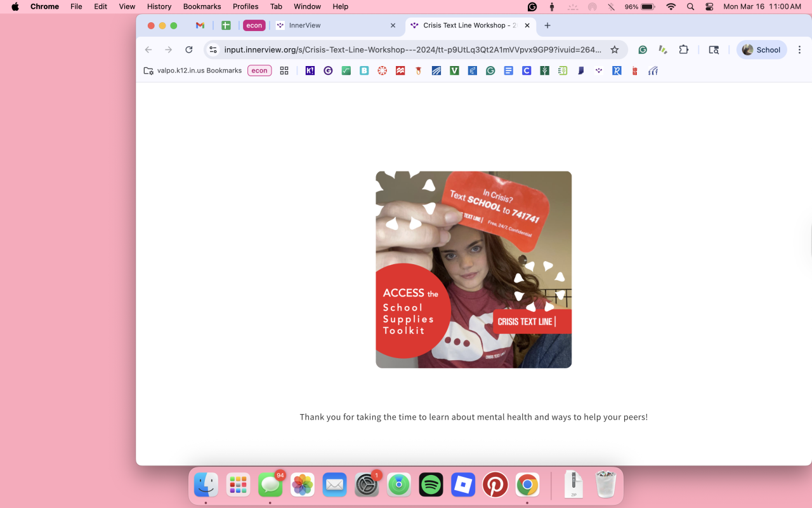The height and width of the screenshot is (508, 812).
Task: Open a new browser tab
Action: 547,25
